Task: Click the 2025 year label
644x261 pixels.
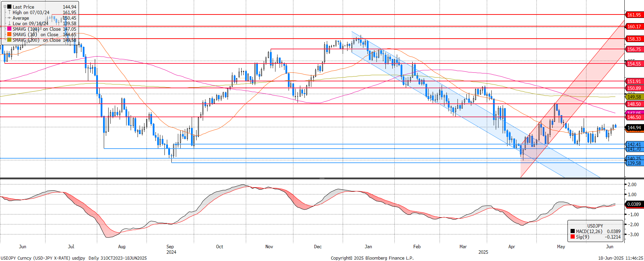Action: pos(483,252)
